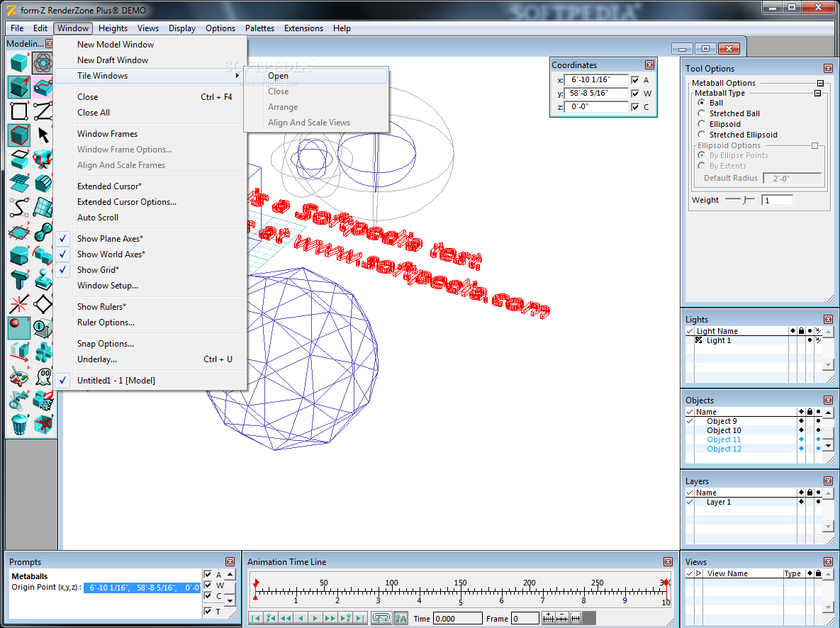
Task: Open the Palettes menu
Action: (x=260, y=28)
